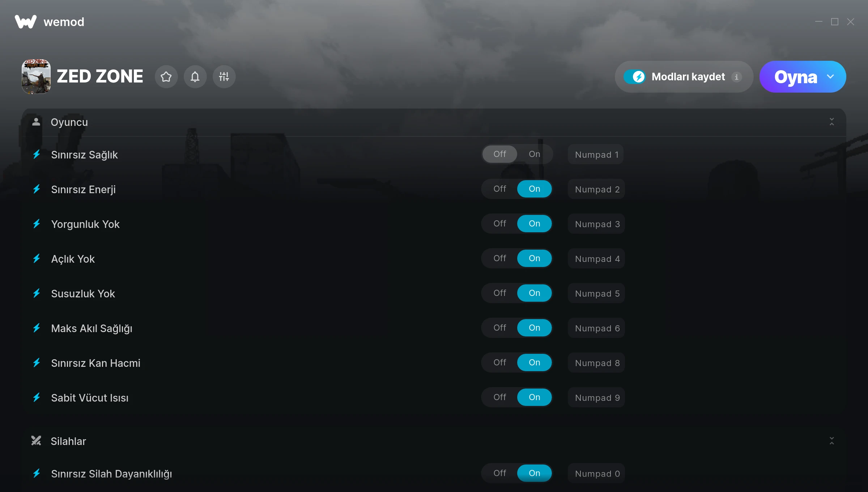Select the Yorgunluk Yok mod label
868x492 pixels.
tap(85, 224)
